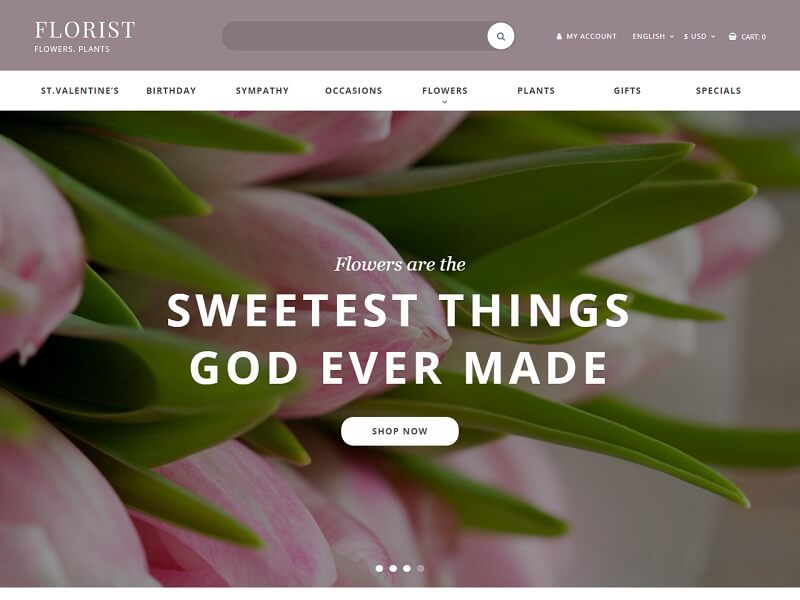Select the third slider dot

[407, 568]
